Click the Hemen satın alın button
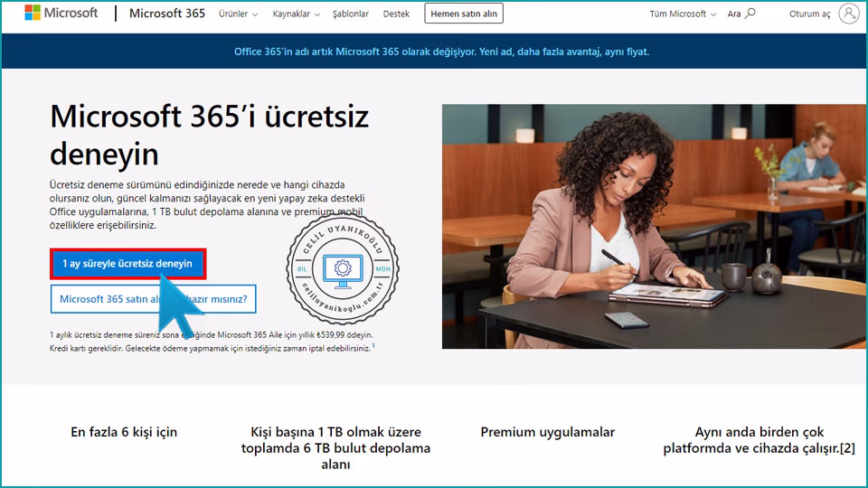868x488 pixels. (464, 14)
